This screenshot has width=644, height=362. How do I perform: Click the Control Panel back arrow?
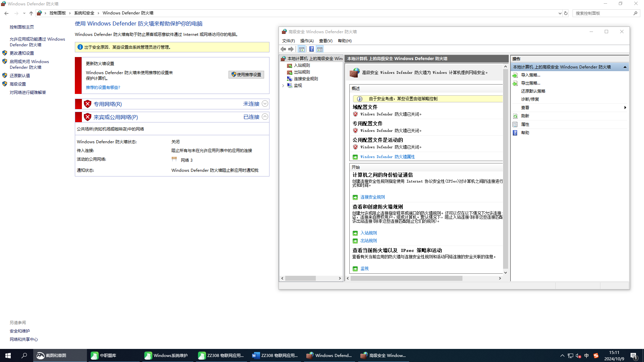tap(6, 13)
